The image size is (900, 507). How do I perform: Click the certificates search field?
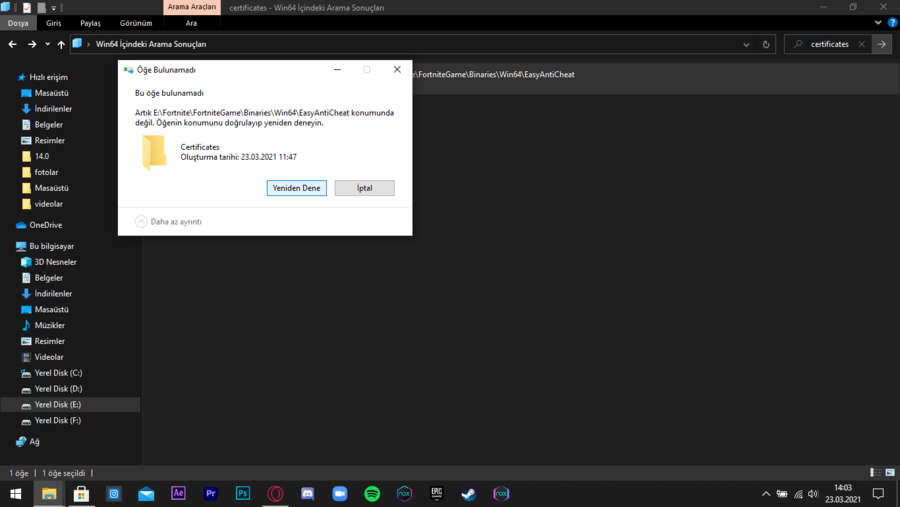[829, 44]
